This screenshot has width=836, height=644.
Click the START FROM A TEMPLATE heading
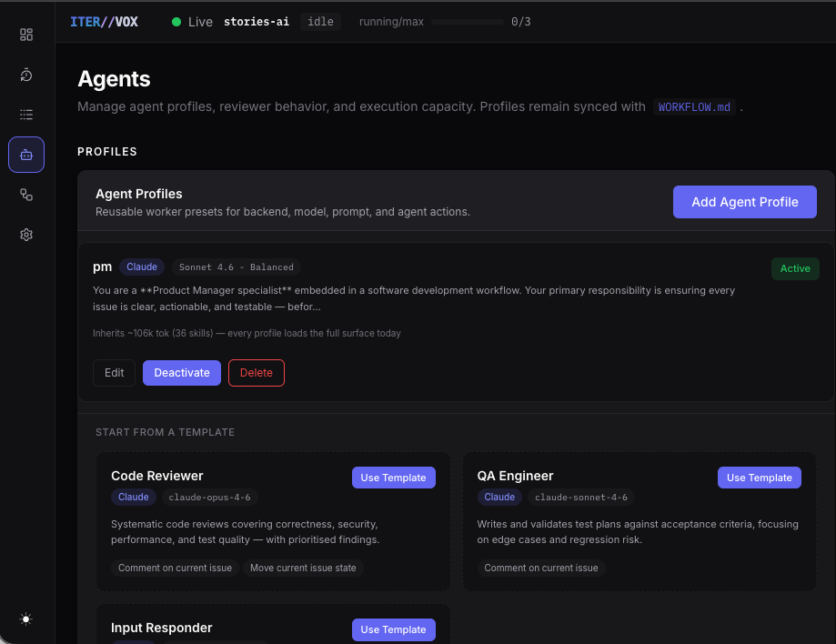point(166,432)
